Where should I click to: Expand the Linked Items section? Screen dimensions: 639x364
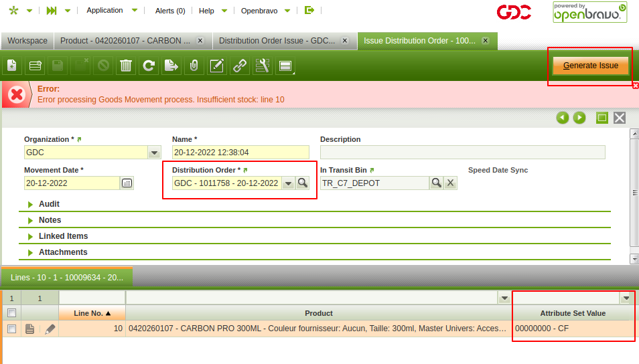(63, 236)
